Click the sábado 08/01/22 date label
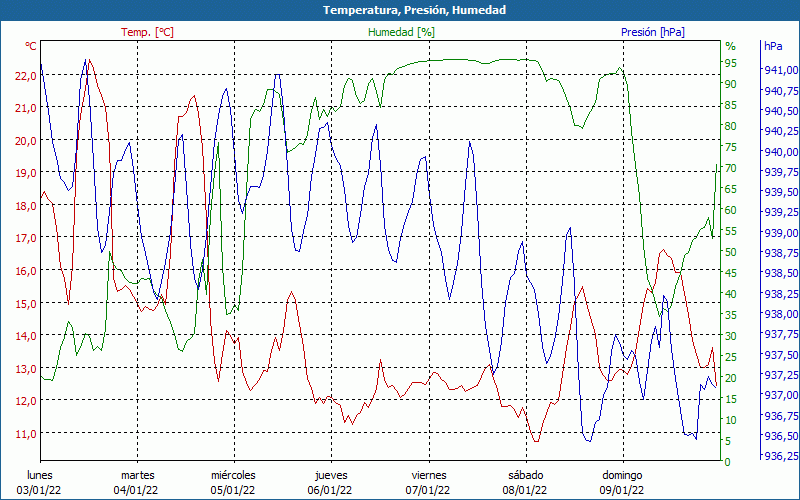 pos(526,483)
